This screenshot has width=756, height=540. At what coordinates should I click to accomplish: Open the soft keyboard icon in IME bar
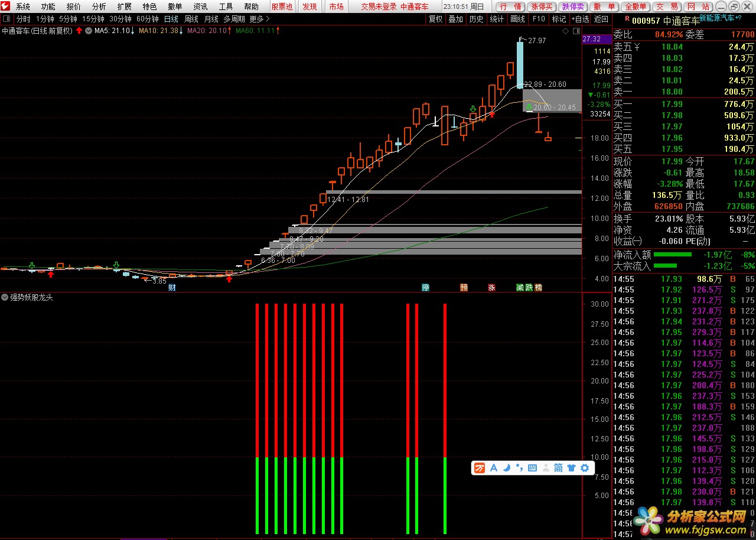(x=532, y=468)
